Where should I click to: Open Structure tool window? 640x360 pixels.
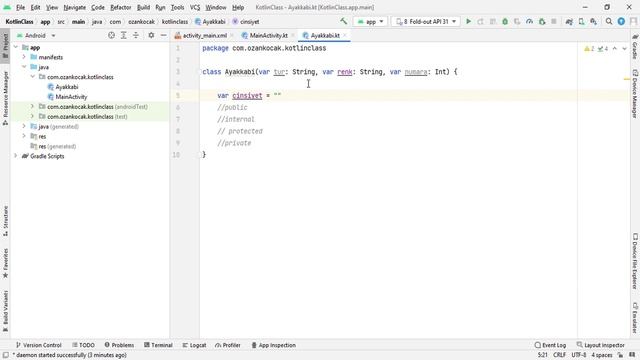5,221
